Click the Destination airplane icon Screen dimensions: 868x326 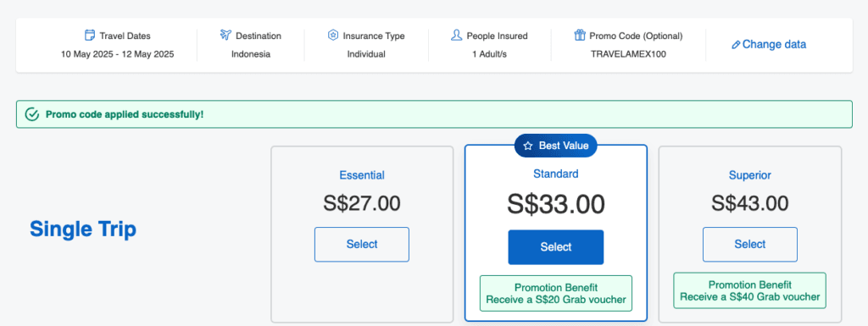(x=225, y=36)
